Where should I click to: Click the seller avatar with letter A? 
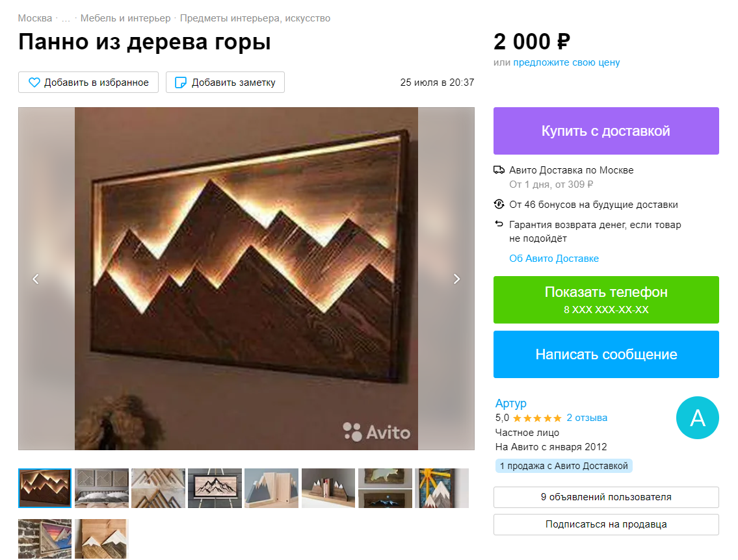(697, 418)
